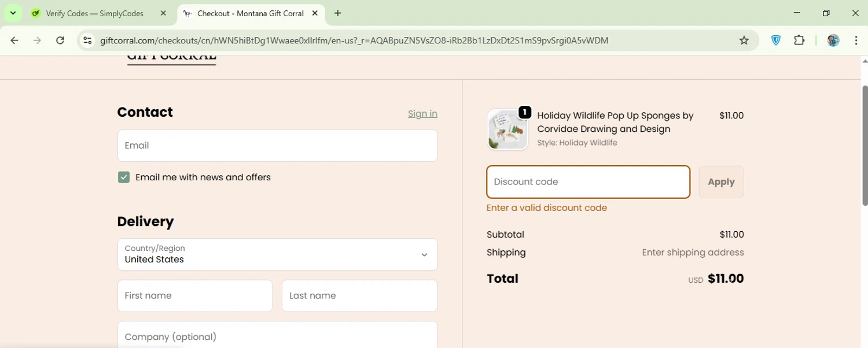This screenshot has width=868, height=348.
Task: Open a new tab with plus button
Action: click(338, 13)
